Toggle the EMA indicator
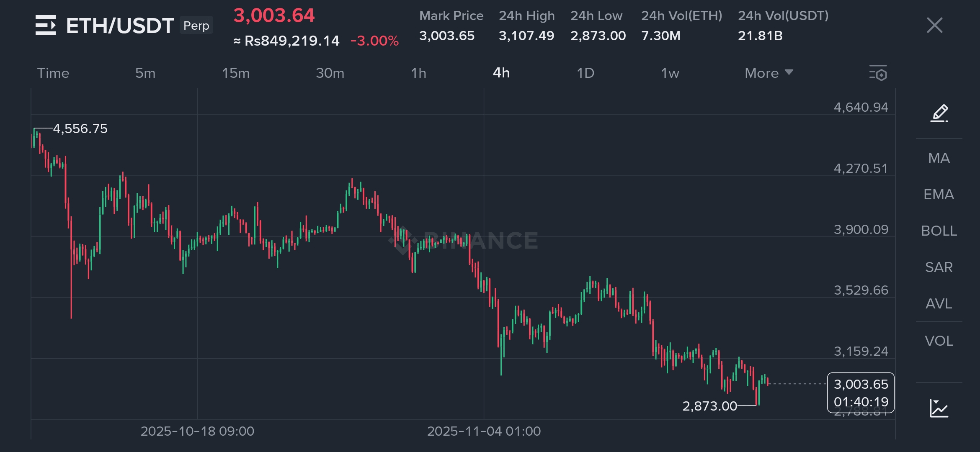Screen dimensions: 980x452 (x=939, y=194)
